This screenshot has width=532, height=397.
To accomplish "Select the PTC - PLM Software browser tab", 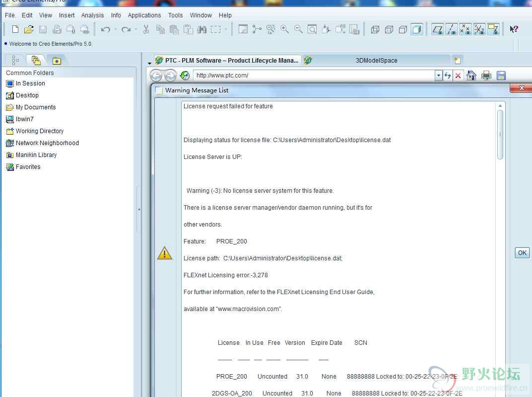I will (227, 61).
